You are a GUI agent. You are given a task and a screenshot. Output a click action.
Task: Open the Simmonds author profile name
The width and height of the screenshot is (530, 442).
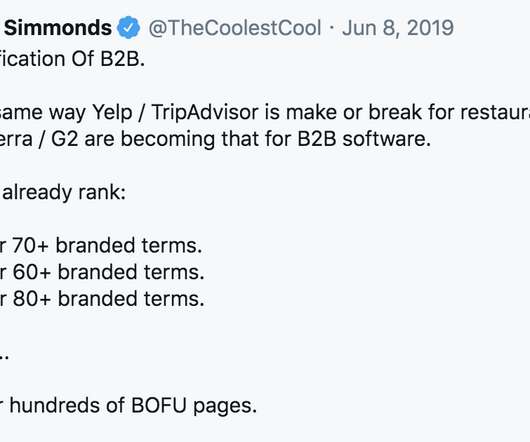click(x=57, y=27)
